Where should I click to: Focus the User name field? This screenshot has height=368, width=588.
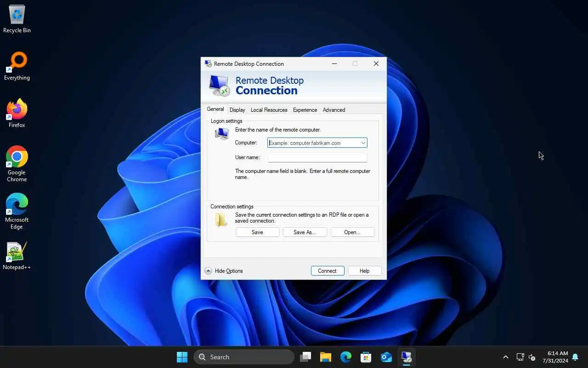click(317, 157)
